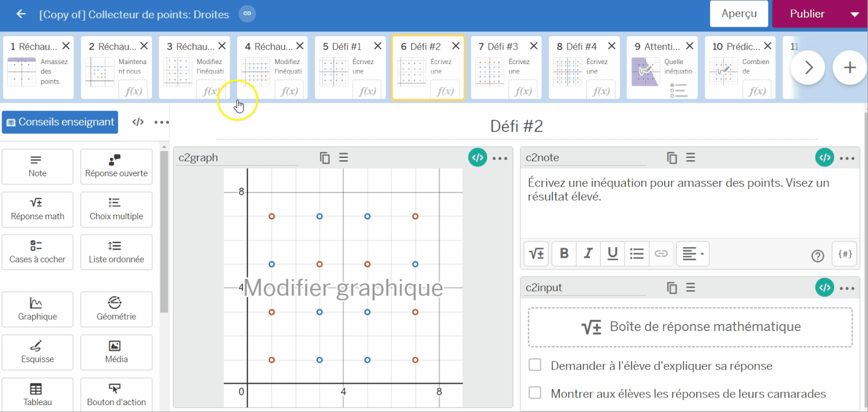Enable 'Demander à l'élève d'expliquer sa réponse'
The image size is (868, 412).
coord(535,365)
